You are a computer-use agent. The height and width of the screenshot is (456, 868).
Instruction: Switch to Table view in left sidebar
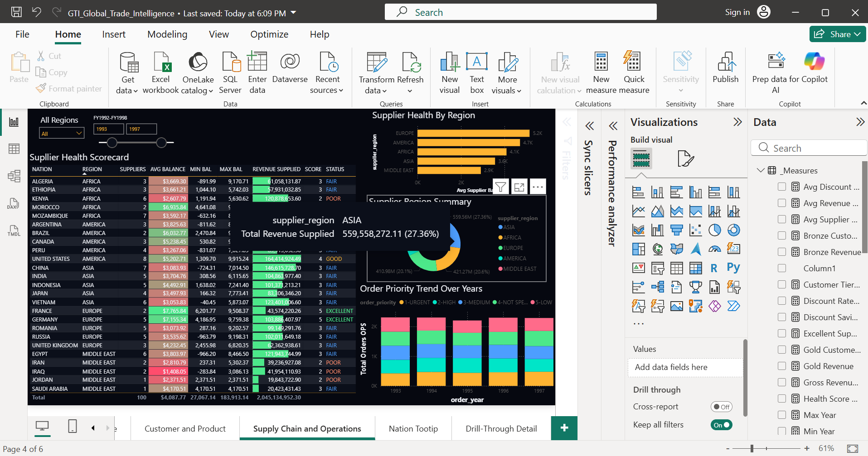14,149
